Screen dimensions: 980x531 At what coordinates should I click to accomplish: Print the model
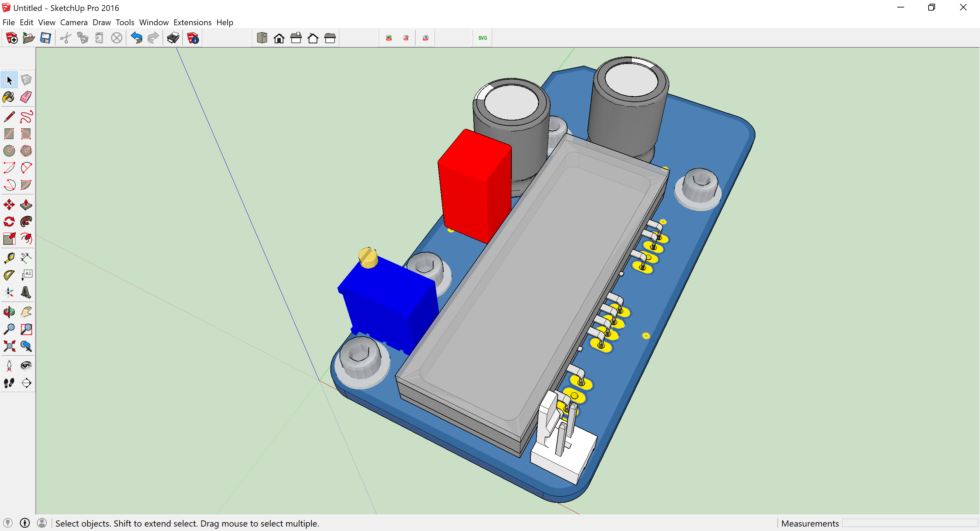tap(173, 38)
